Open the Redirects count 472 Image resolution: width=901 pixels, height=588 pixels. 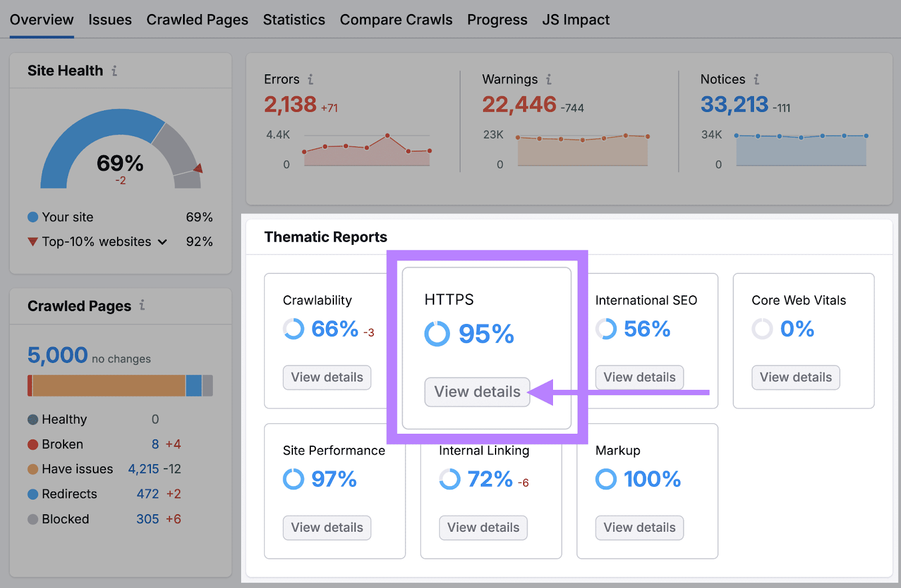pyautogui.click(x=148, y=494)
